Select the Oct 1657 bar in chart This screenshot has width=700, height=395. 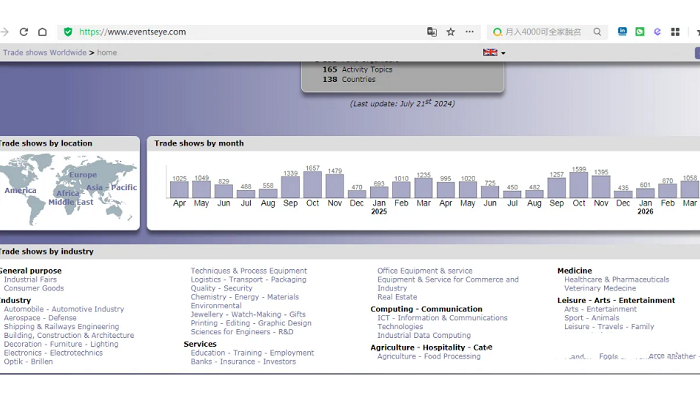312,184
